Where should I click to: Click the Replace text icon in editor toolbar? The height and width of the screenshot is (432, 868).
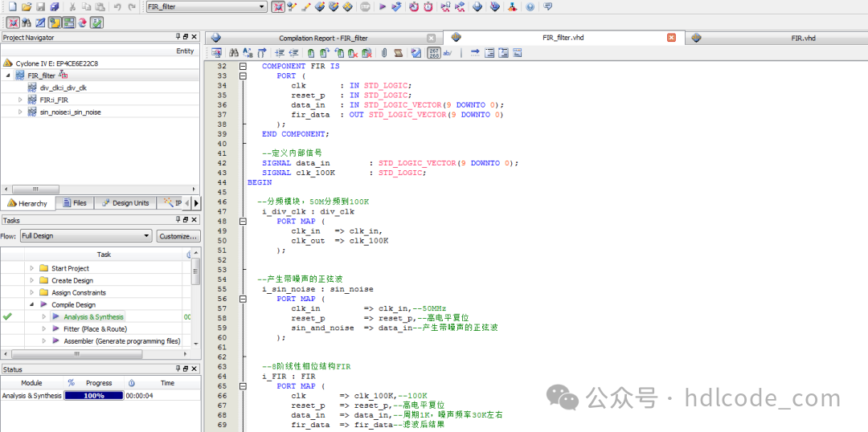click(x=248, y=53)
